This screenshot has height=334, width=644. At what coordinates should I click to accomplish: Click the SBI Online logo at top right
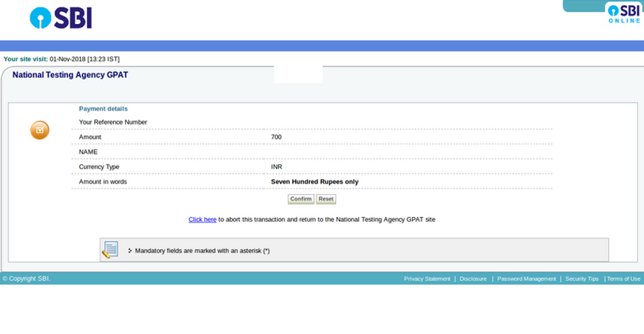(624, 13)
